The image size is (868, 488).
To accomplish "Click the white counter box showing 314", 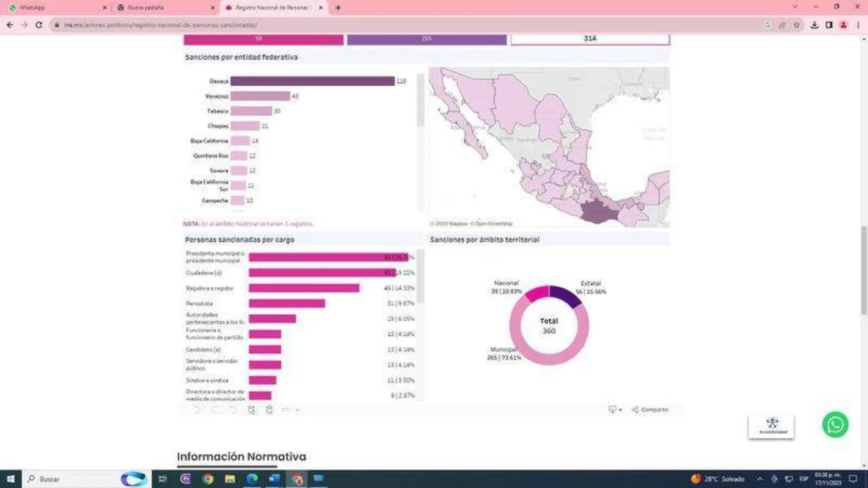I will 590,39.
